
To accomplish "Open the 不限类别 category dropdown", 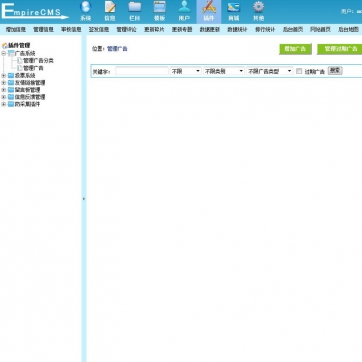I will (x=224, y=71).
